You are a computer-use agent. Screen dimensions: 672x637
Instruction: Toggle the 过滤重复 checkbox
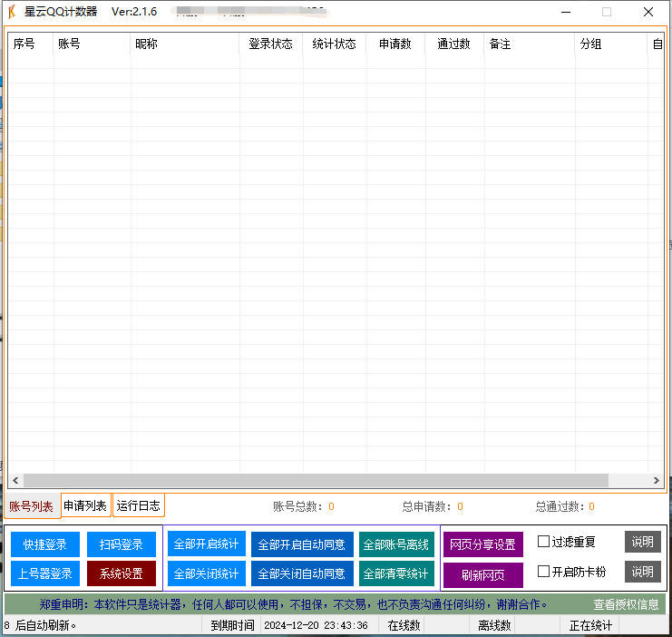[x=544, y=542]
